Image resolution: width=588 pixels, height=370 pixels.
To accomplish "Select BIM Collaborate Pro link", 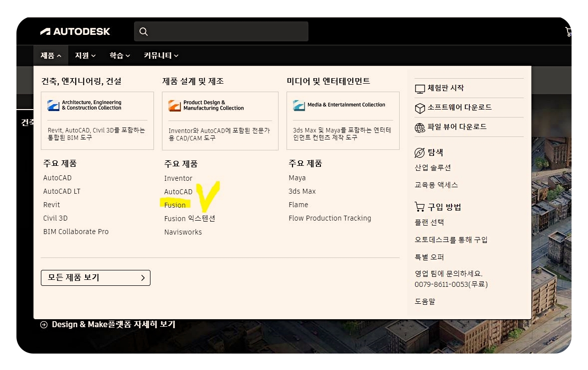I will tap(76, 232).
